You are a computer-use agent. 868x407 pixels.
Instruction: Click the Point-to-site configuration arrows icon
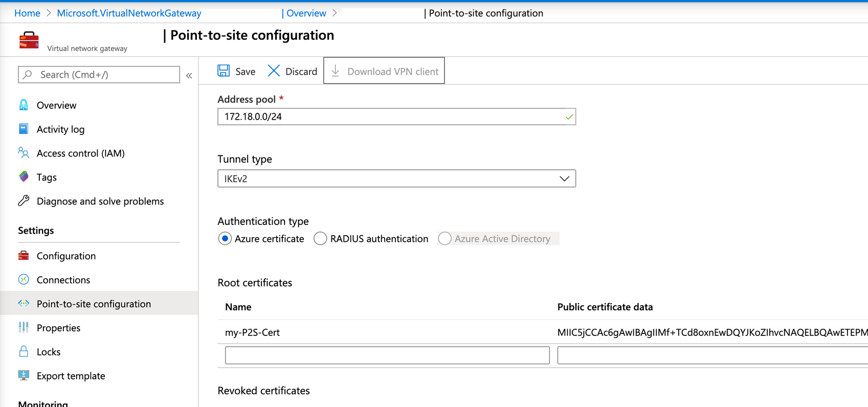(24, 304)
